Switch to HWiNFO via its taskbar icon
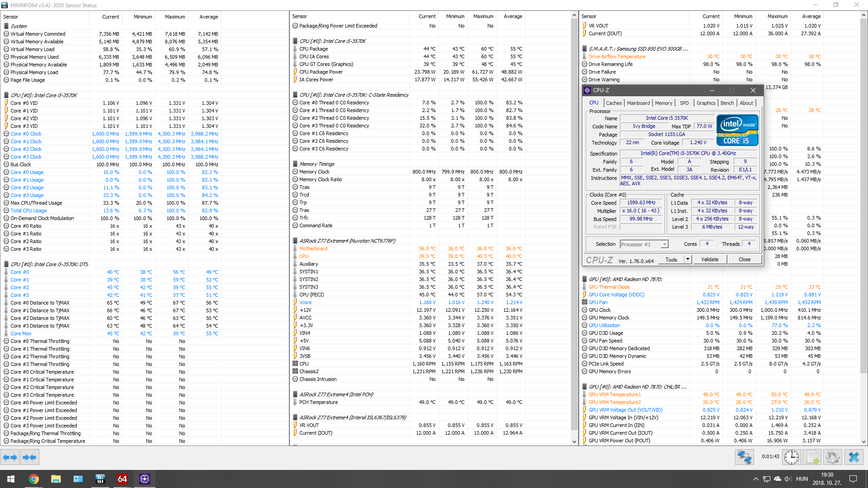The height and width of the screenshot is (488, 868). point(100,479)
